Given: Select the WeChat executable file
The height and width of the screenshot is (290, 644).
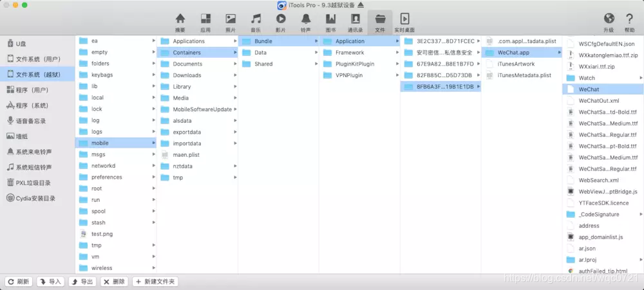Looking at the screenshot, I should click(x=603, y=89).
